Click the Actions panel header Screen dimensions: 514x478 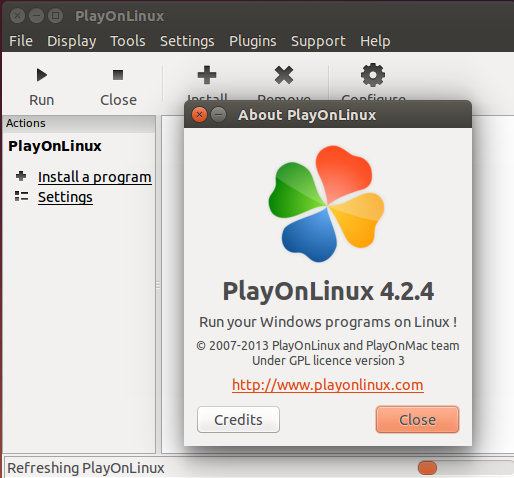click(79, 123)
